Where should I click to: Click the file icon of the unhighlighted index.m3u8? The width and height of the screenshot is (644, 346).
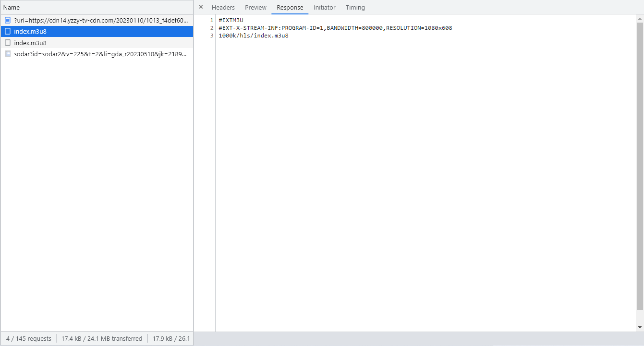click(8, 43)
